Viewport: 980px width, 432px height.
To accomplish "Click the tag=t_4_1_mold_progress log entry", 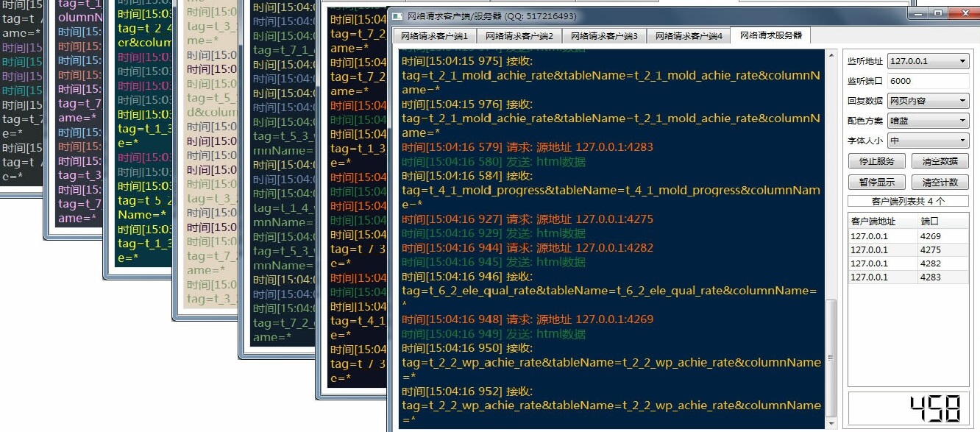I will (611, 197).
